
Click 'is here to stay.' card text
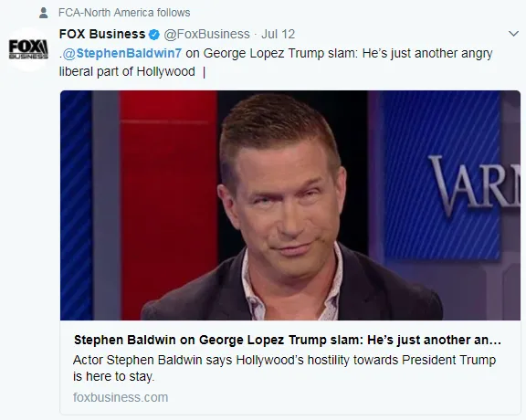(x=114, y=376)
